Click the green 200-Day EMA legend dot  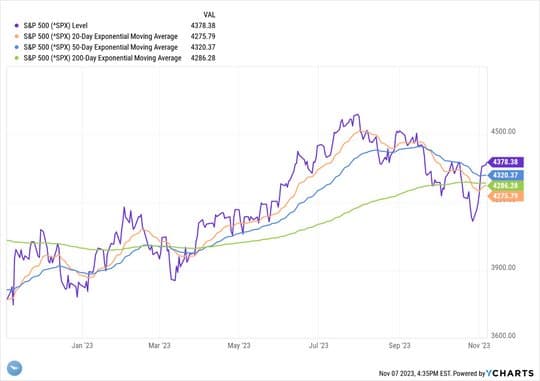pos(16,58)
